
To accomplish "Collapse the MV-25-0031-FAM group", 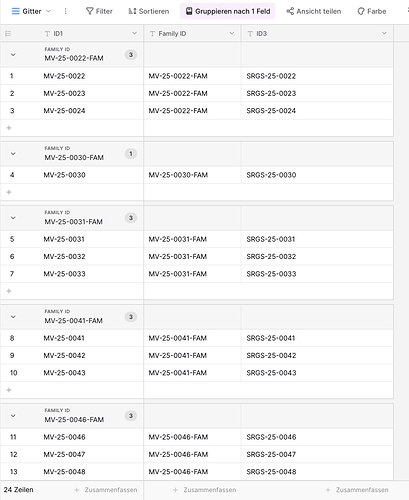I will [13, 218].
